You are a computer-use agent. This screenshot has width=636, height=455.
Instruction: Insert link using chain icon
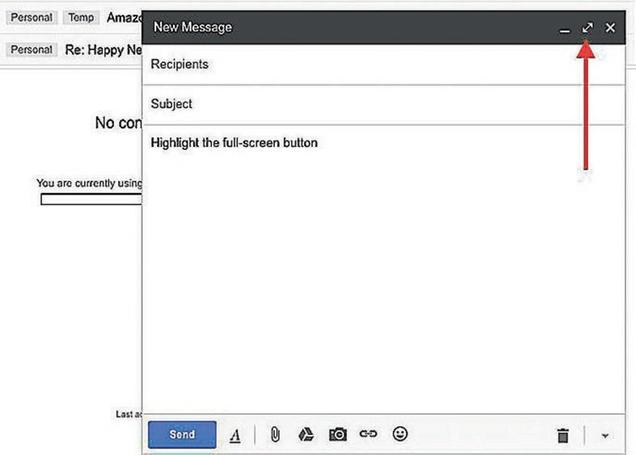(368, 434)
